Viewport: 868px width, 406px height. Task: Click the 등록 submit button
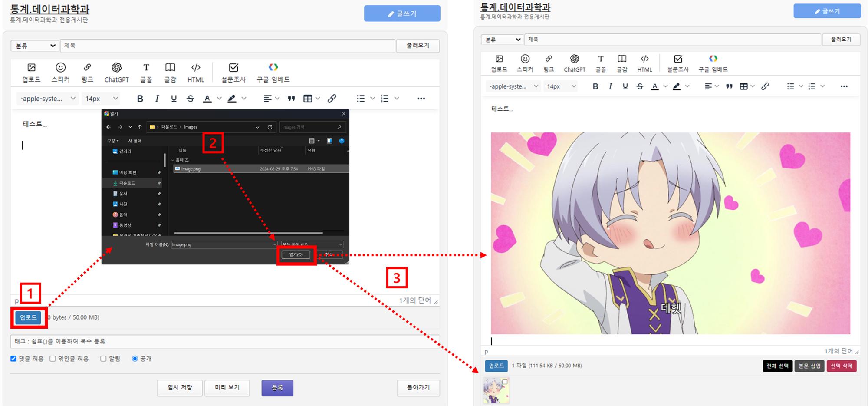point(277,388)
